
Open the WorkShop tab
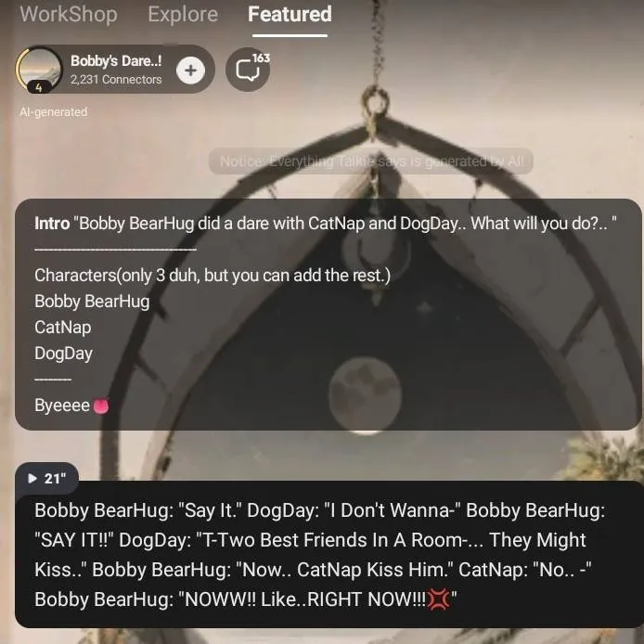click(x=69, y=14)
